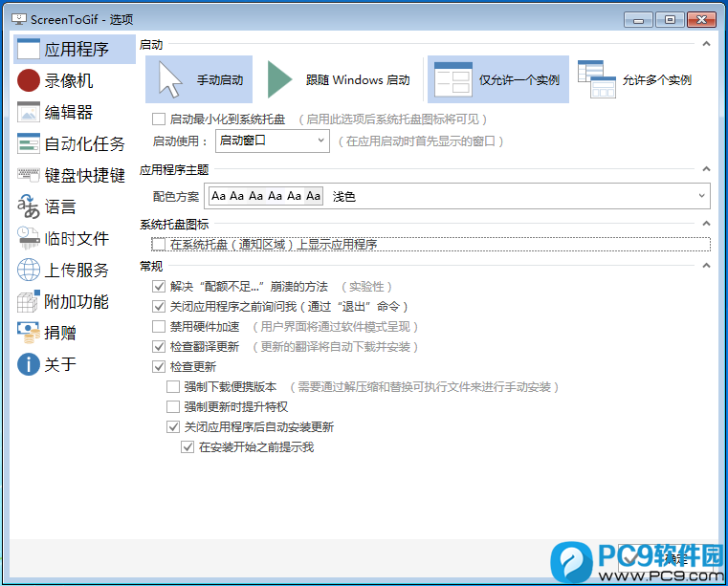Select the 允许多个实例 windows icon

pos(597,79)
